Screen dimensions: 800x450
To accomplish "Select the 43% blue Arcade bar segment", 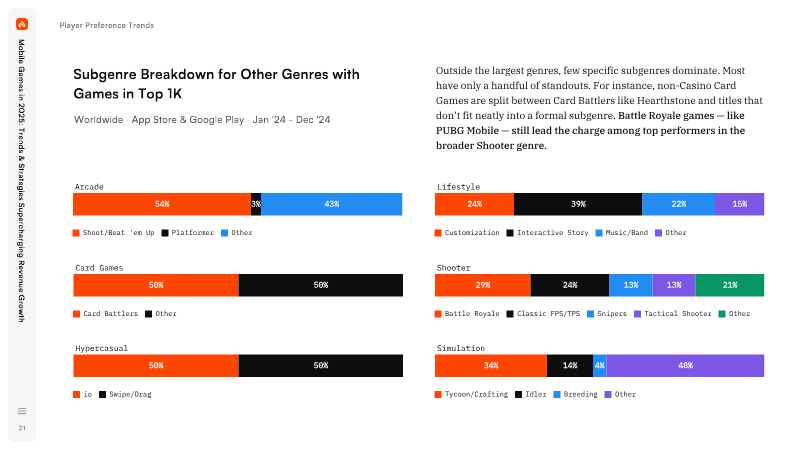I will (332, 204).
